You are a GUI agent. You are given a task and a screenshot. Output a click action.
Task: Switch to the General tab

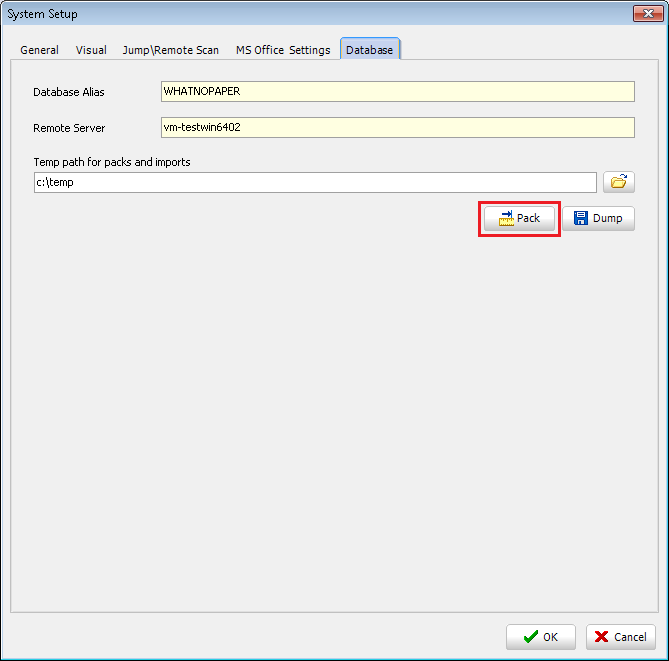click(39, 50)
